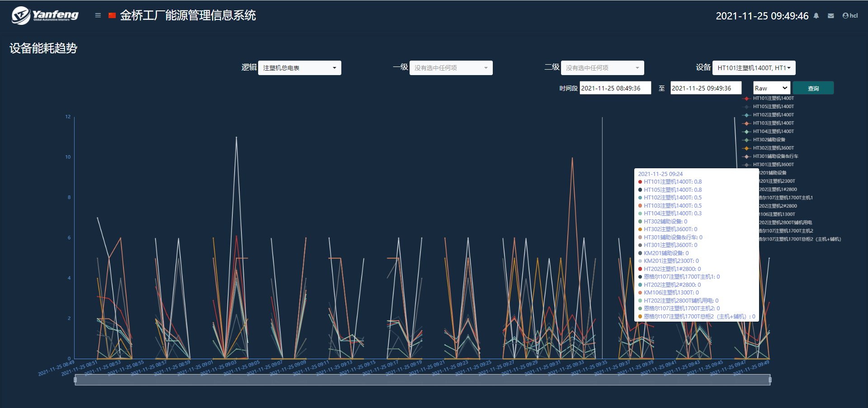
Task: Click the 时间段 label
Action: coord(568,88)
